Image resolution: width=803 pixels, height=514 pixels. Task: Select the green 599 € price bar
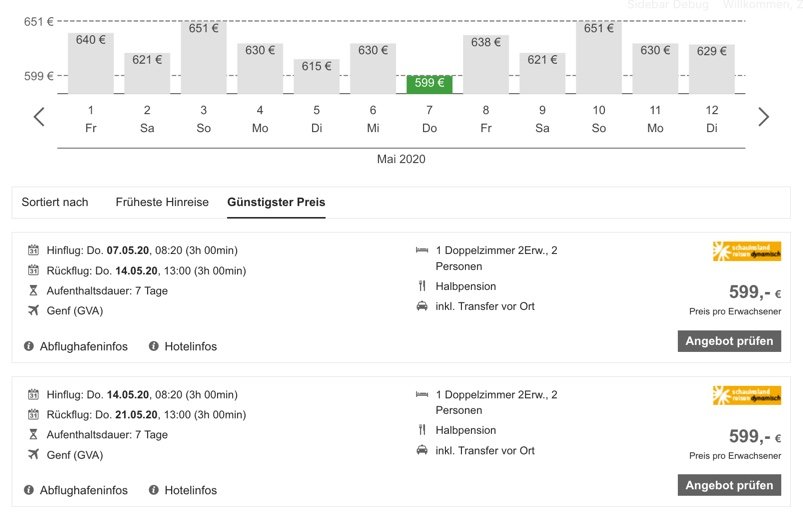(429, 84)
